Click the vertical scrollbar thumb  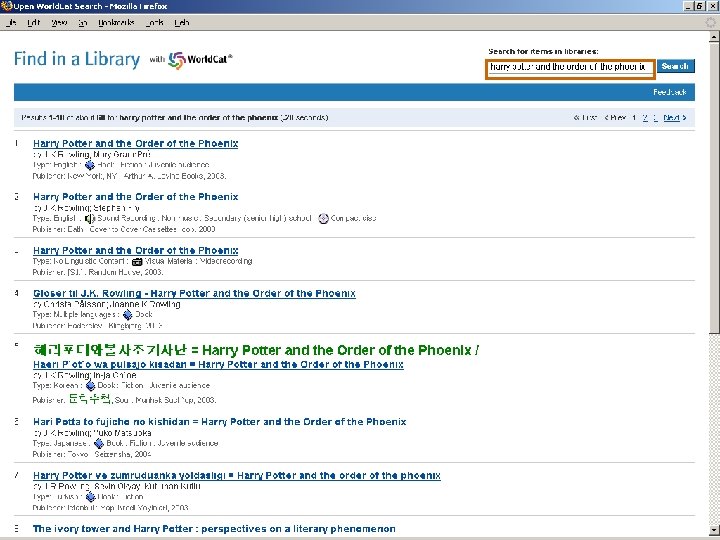pyautogui.click(x=714, y=188)
